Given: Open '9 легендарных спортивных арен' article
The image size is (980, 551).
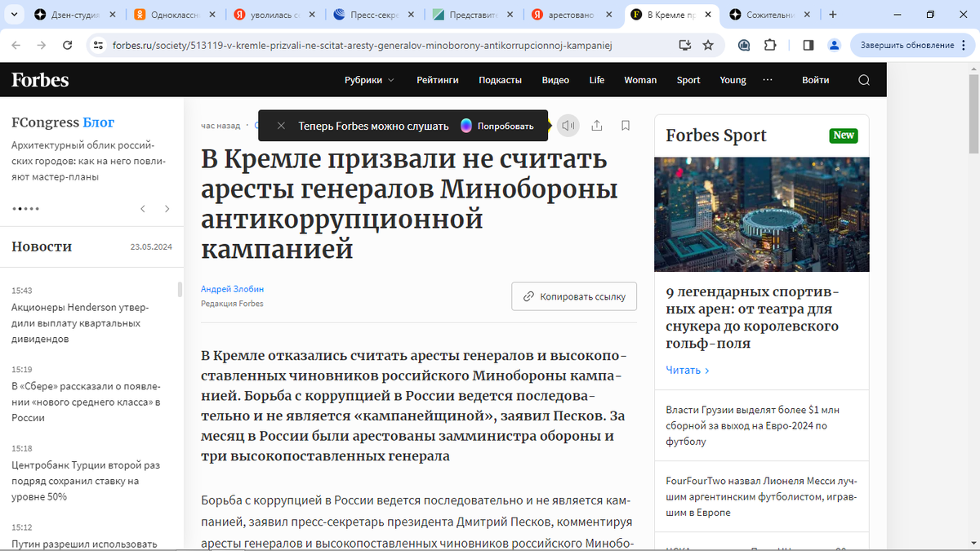Looking at the screenshot, I should (x=753, y=318).
